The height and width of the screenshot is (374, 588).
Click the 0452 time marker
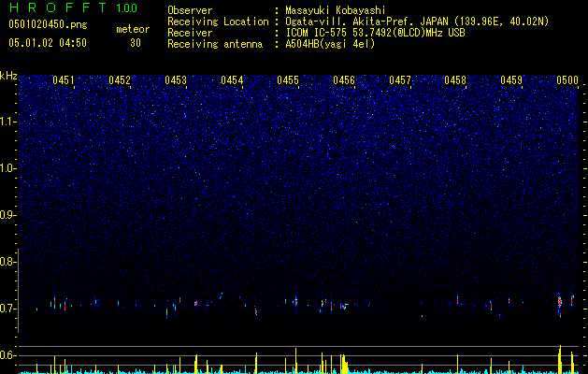tap(120, 80)
